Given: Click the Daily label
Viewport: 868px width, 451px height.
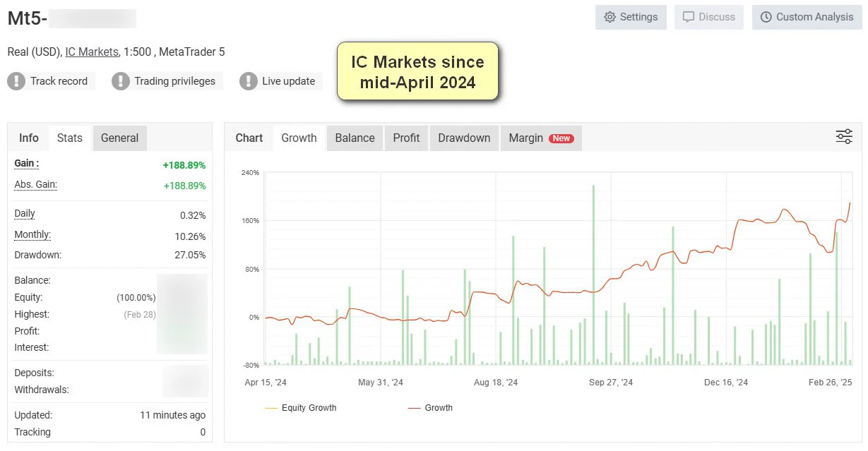Looking at the screenshot, I should (x=25, y=214).
